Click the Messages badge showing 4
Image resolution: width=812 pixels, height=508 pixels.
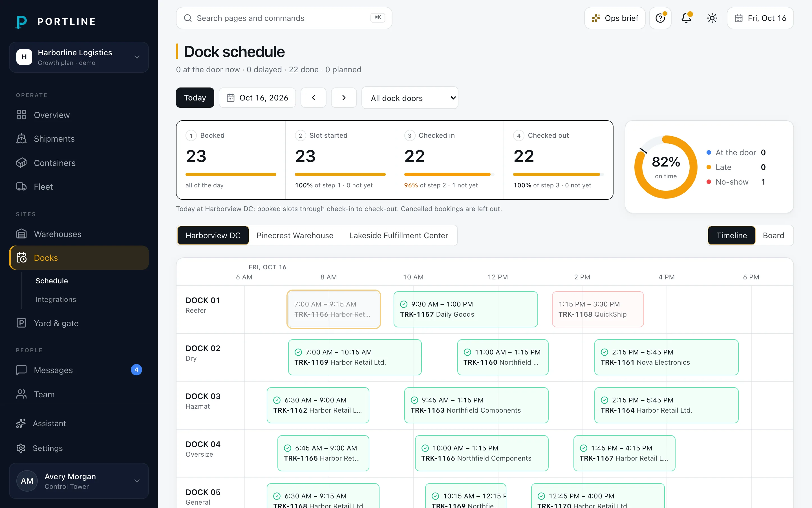click(136, 370)
